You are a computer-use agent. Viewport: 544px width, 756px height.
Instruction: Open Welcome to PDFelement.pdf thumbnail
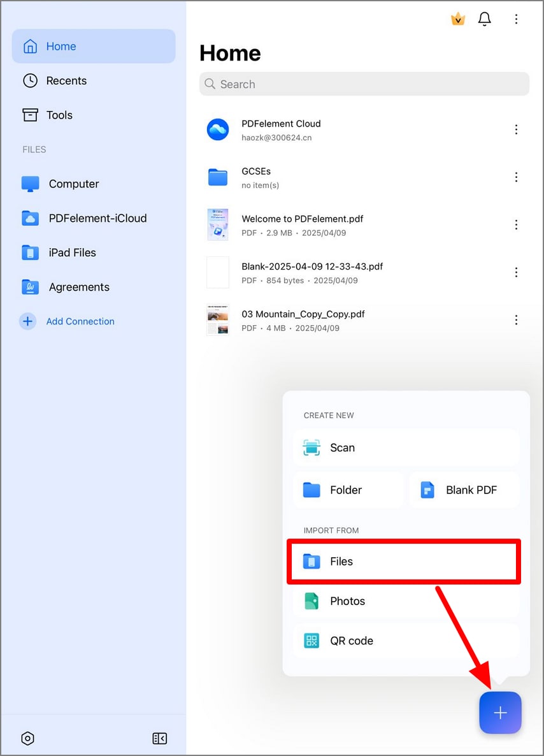coord(218,224)
